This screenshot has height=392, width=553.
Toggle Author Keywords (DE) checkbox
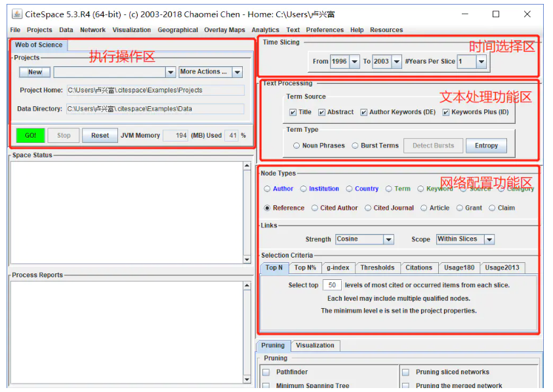coord(363,112)
